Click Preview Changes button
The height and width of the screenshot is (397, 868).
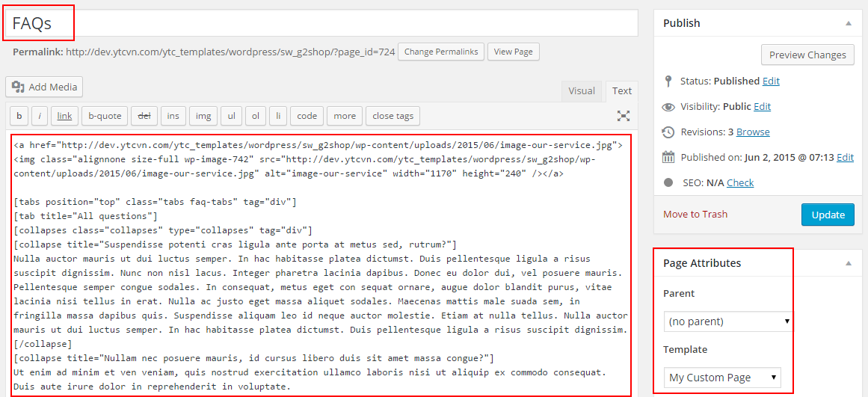807,55
